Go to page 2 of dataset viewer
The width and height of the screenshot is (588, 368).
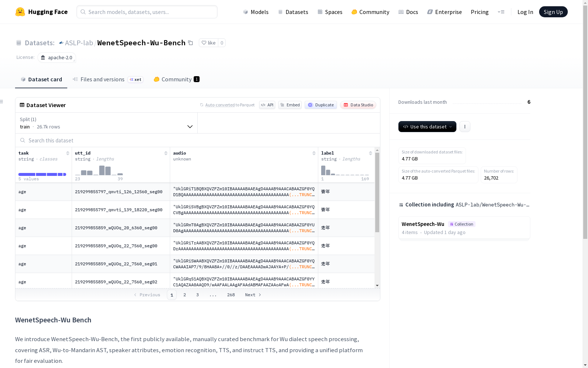[184, 295]
